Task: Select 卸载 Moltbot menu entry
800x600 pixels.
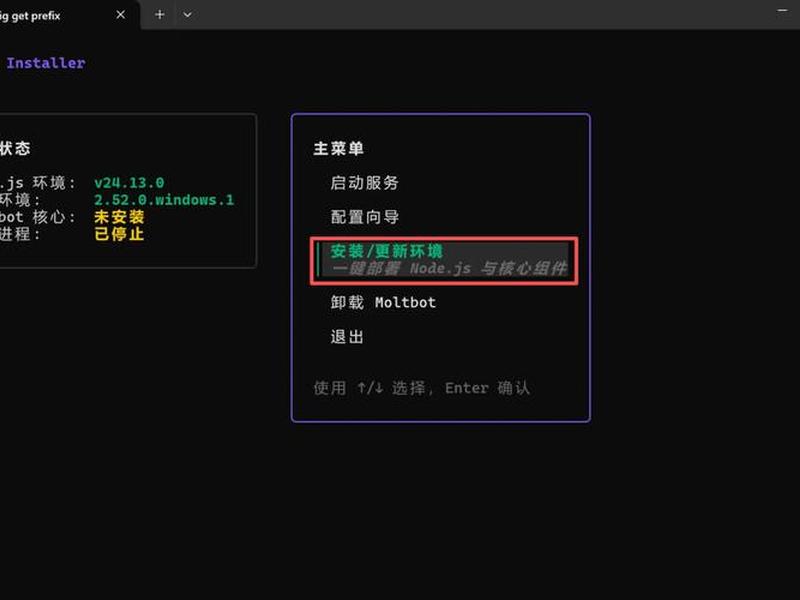Action: (x=383, y=303)
